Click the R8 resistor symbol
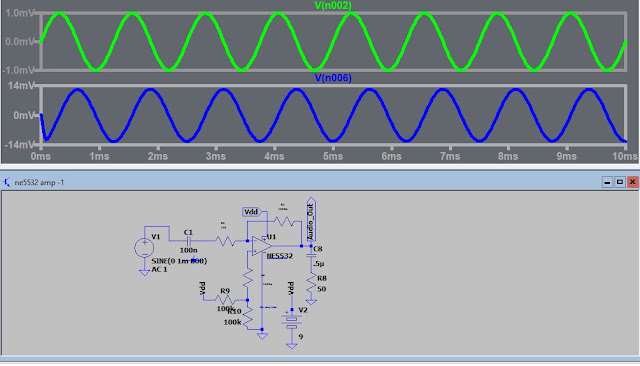This screenshot has width=640, height=366. coord(311,283)
